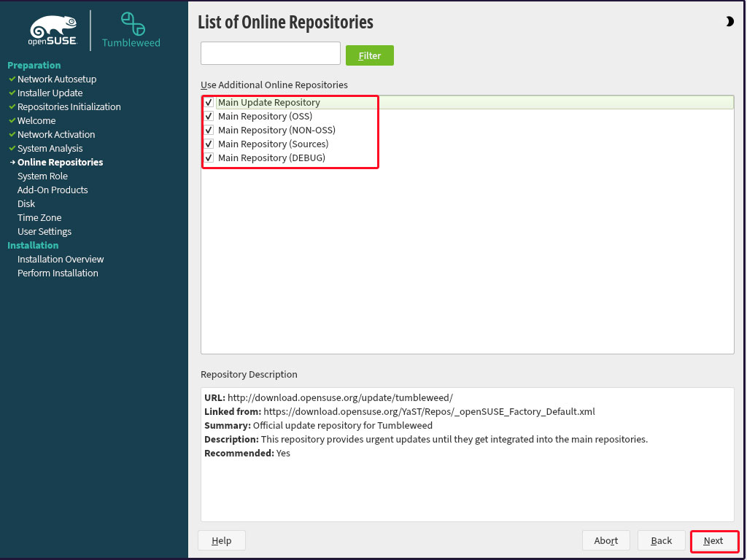Click the Preparation section heading
747x560 pixels.
point(34,65)
